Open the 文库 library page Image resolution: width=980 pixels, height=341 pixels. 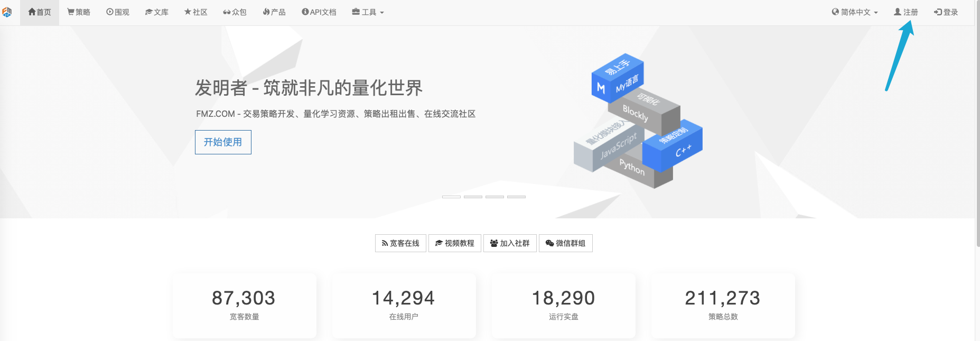157,12
